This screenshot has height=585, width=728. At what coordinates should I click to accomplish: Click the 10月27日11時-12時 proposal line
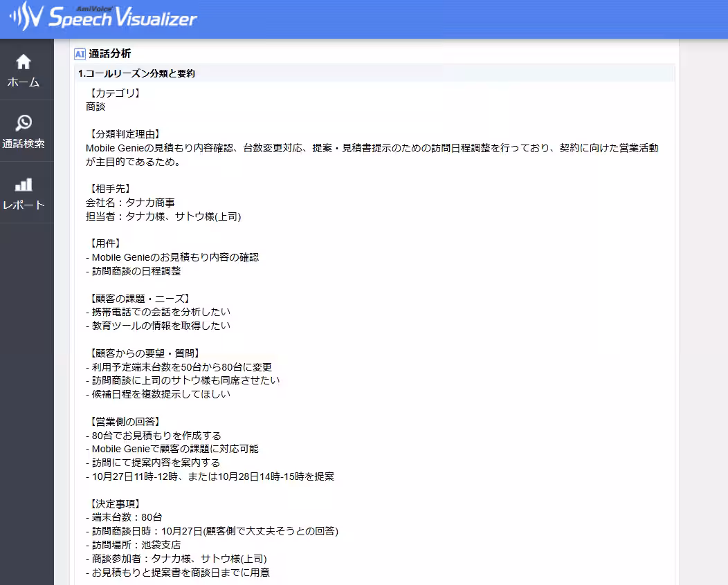click(x=210, y=476)
